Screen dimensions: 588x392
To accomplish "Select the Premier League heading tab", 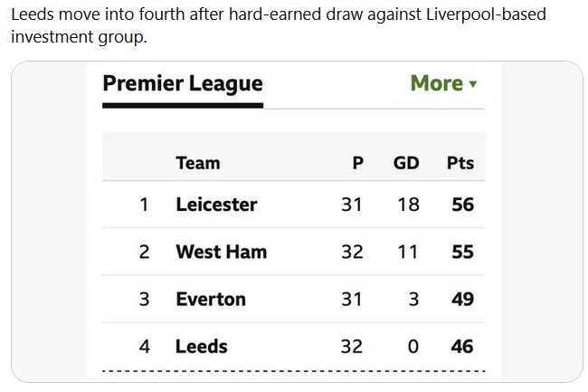I will pos(183,84).
